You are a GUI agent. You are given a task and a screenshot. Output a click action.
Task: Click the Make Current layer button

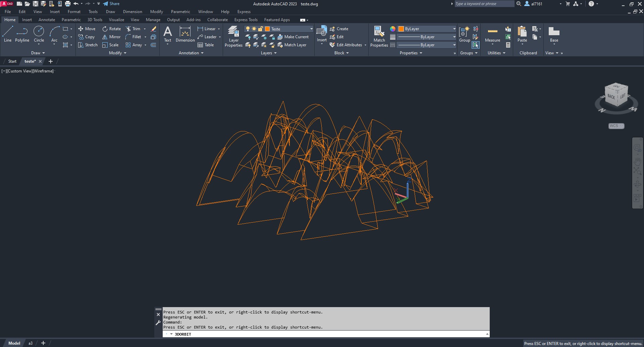(x=293, y=37)
